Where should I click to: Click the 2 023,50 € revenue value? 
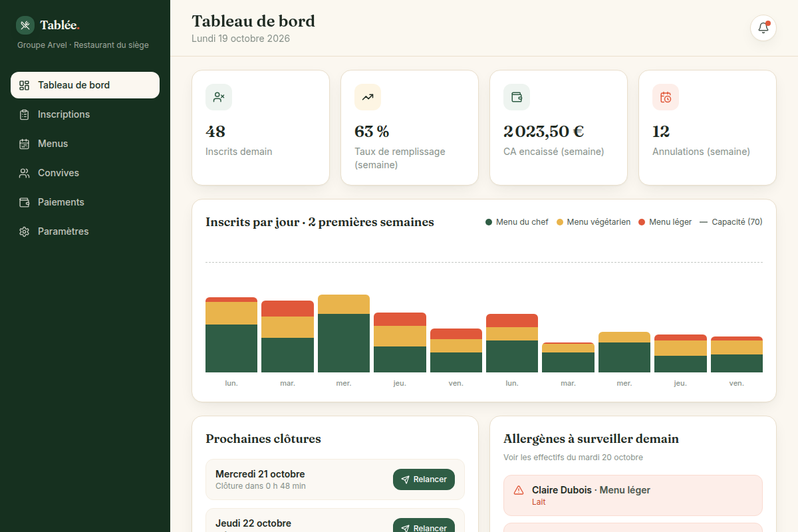tap(544, 132)
